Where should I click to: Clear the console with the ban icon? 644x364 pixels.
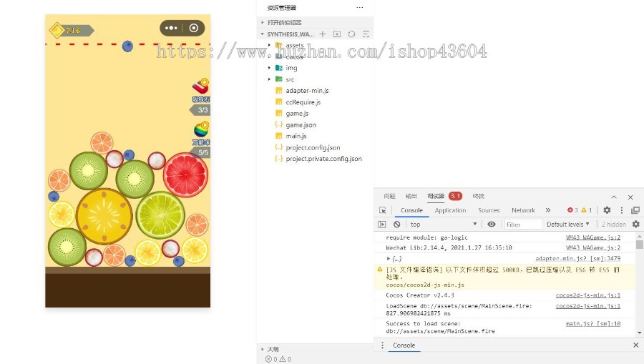[x=396, y=225]
